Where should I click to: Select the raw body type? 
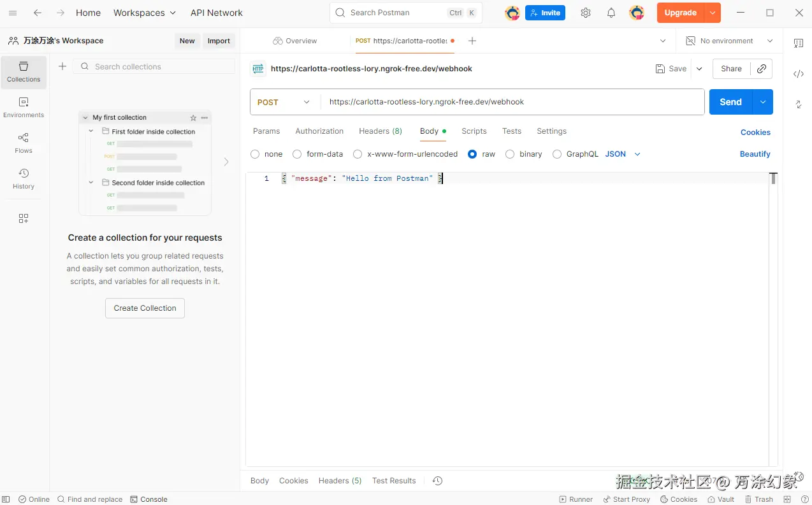click(x=472, y=154)
